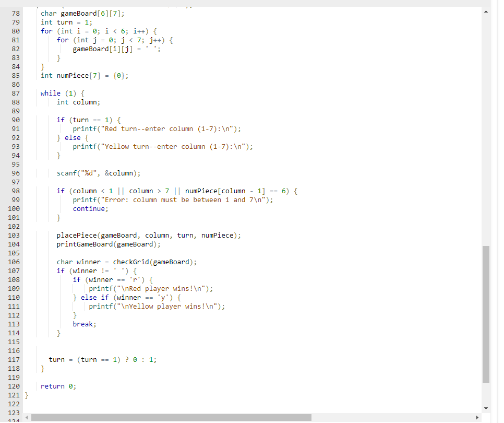
Task: Click the vertical scrollbar down arrow
Action: coord(486,409)
